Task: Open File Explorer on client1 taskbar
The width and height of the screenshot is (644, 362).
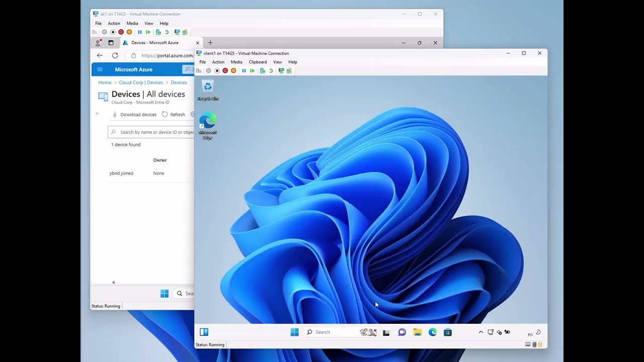Action: 417,332
